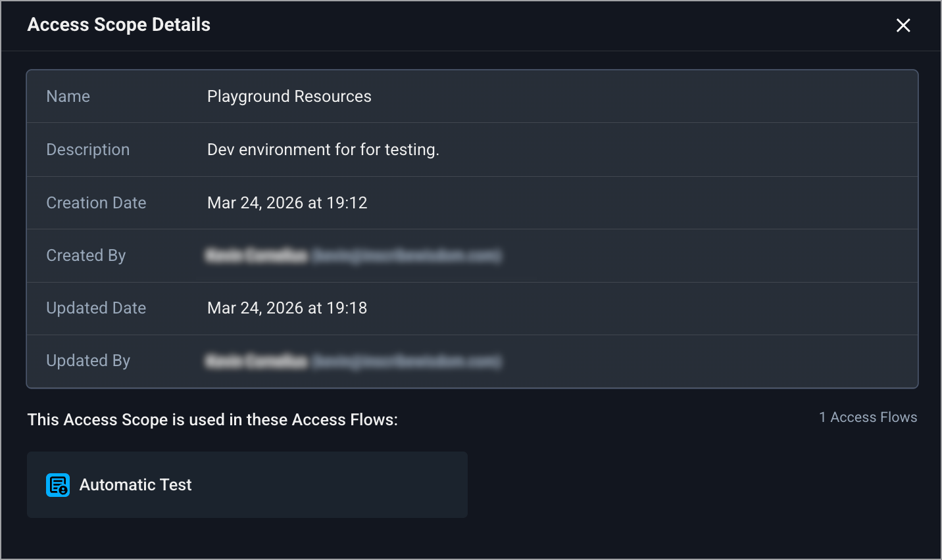This screenshot has height=560, width=942.
Task: Click the Name field label
Action: point(68,97)
